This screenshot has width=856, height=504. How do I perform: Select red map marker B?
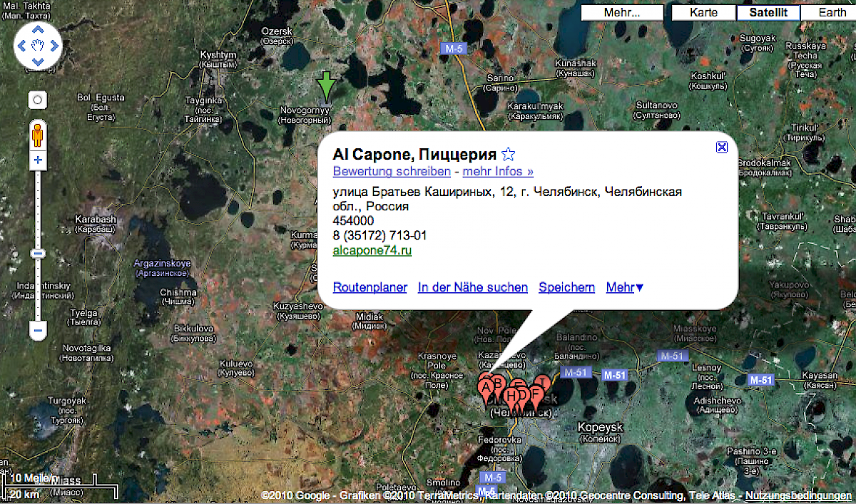click(x=499, y=383)
